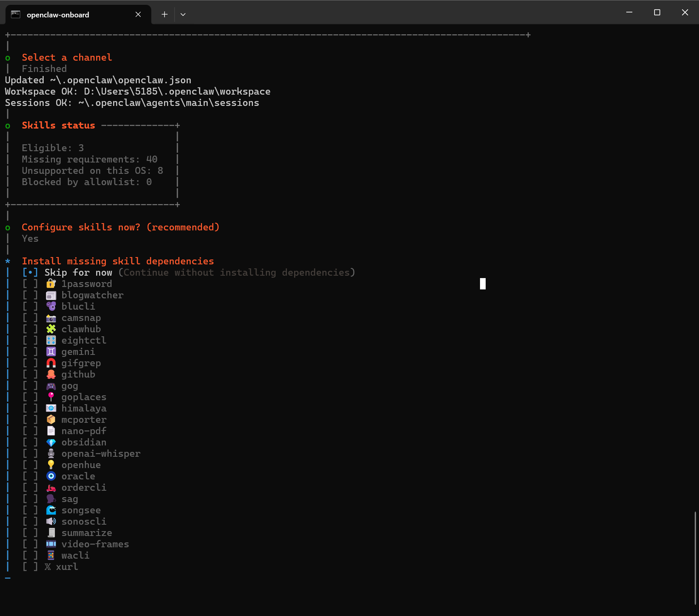Viewport: 699px width, 616px height.
Task: Click the openhue light bulb icon
Action: tap(51, 465)
